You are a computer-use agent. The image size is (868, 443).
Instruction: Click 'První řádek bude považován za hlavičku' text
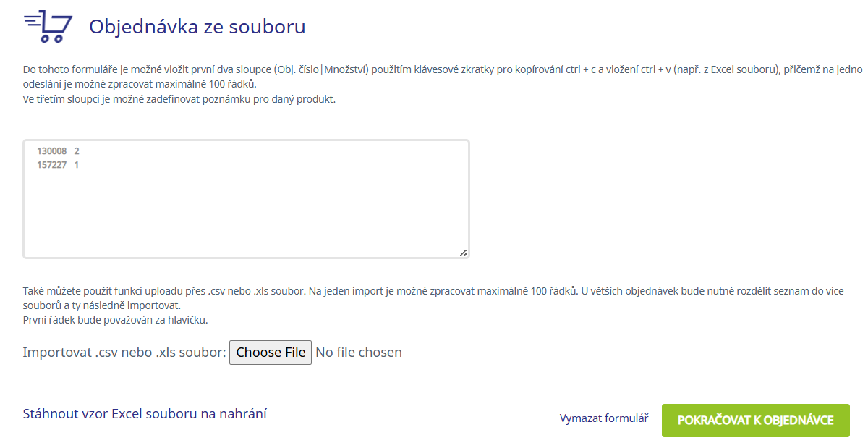click(x=116, y=320)
